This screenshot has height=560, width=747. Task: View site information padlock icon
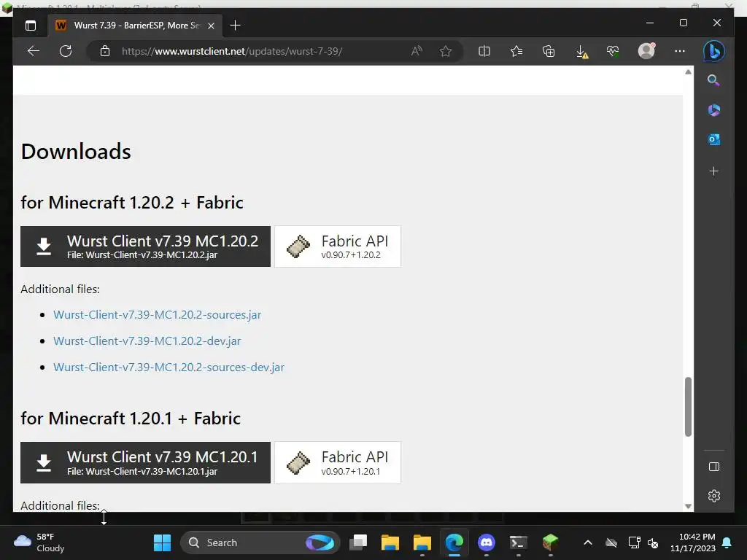coord(105,51)
